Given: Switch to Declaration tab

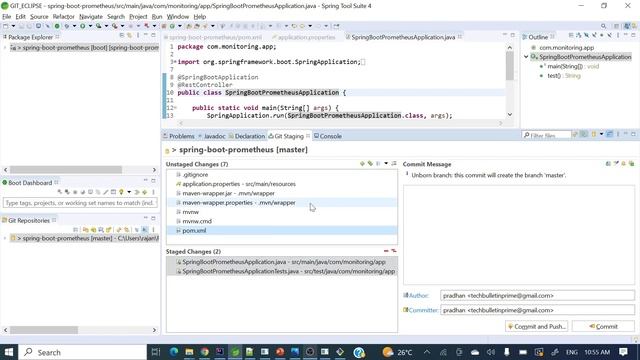Looking at the screenshot, I should [x=247, y=136].
